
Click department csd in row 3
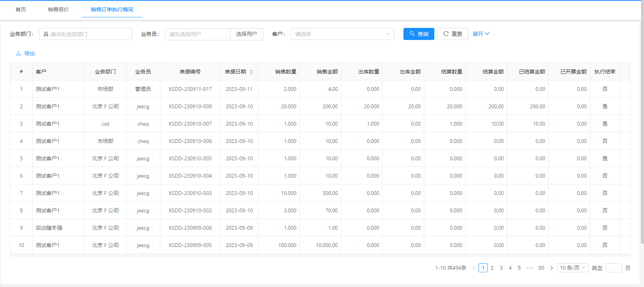coord(105,124)
